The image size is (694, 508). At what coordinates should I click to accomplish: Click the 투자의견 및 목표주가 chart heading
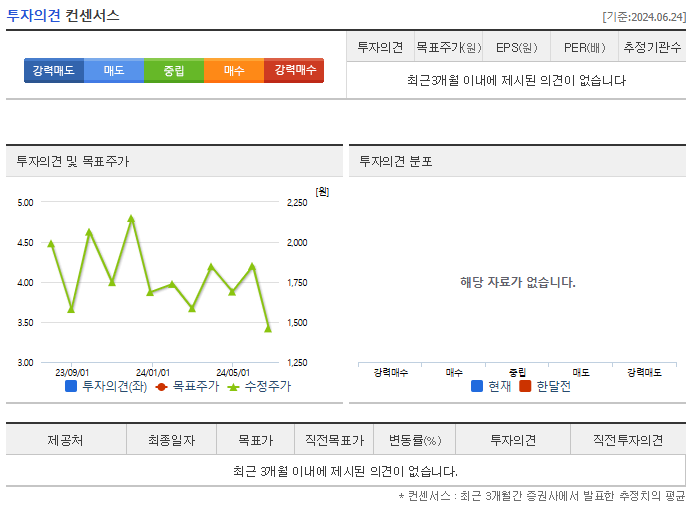(x=73, y=161)
